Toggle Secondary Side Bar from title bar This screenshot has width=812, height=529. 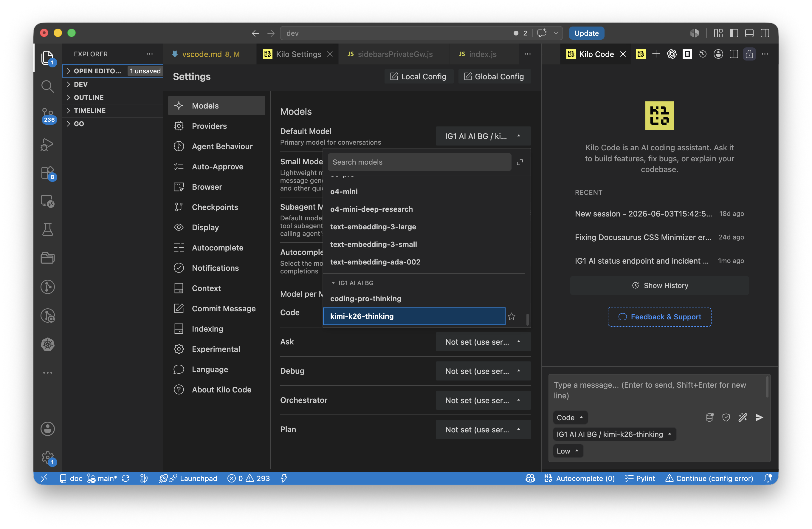tap(765, 33)
